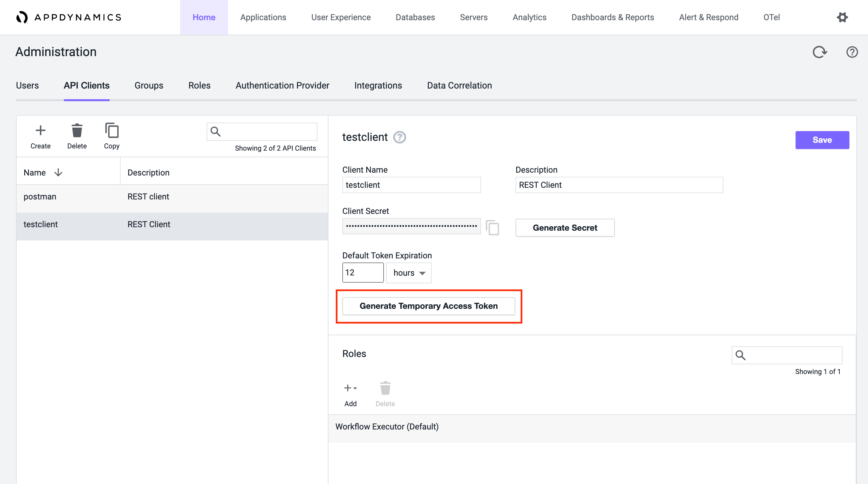Open Alert & Respond section

(x=709, y=17)
